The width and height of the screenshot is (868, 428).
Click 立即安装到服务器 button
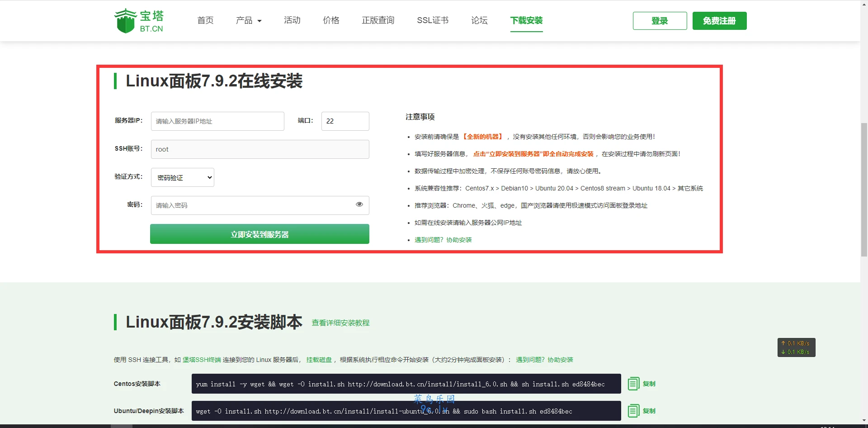(x=259, y=234)
